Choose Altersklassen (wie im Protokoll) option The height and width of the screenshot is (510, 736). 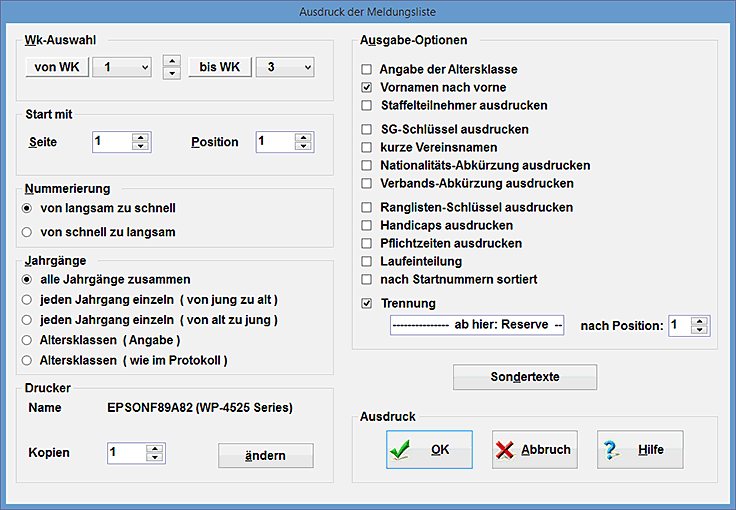27,360
